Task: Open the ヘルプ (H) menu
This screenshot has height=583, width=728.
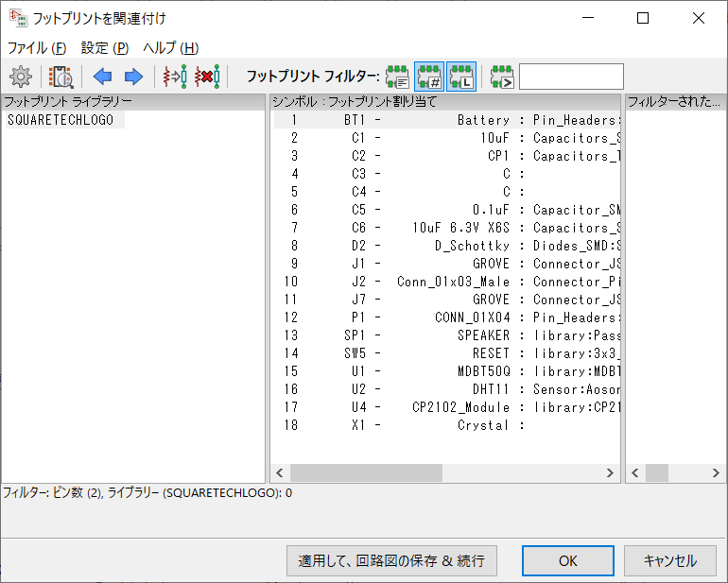Action: pyautogui.click(x=171, y=48)
